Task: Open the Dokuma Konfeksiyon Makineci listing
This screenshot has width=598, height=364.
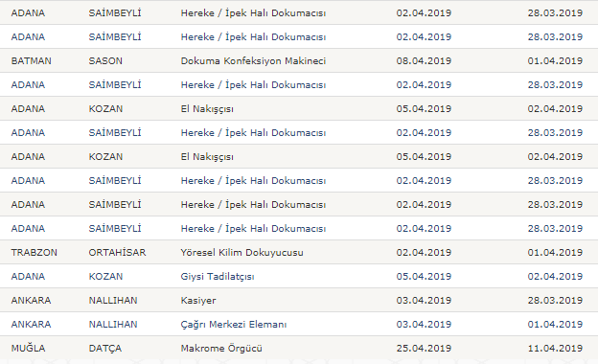Action: coord(253,61)
